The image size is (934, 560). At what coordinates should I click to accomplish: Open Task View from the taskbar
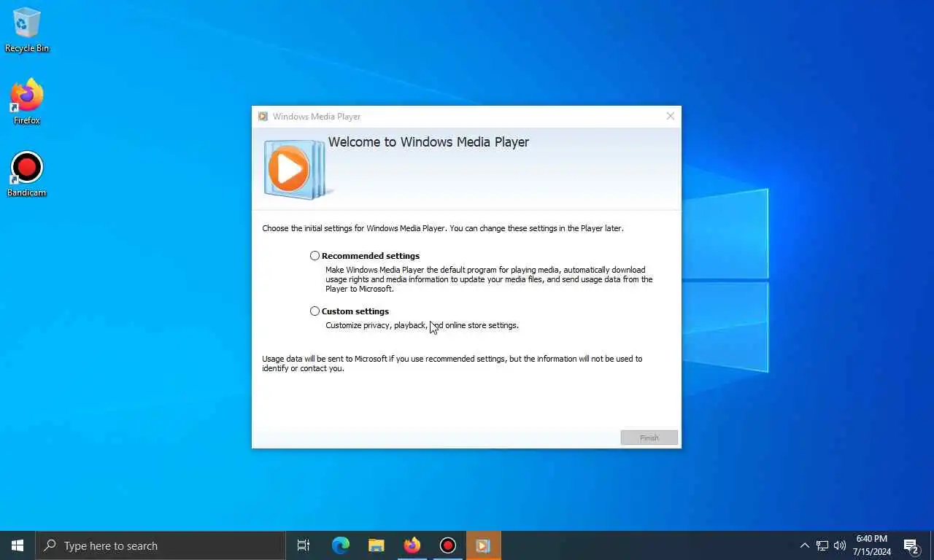point(304,545)
